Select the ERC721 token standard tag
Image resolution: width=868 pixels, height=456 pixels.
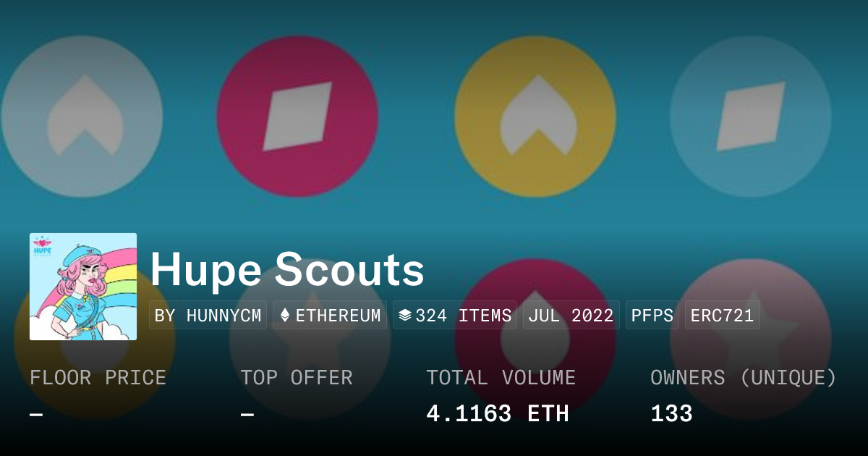click(x=722, y=316)
